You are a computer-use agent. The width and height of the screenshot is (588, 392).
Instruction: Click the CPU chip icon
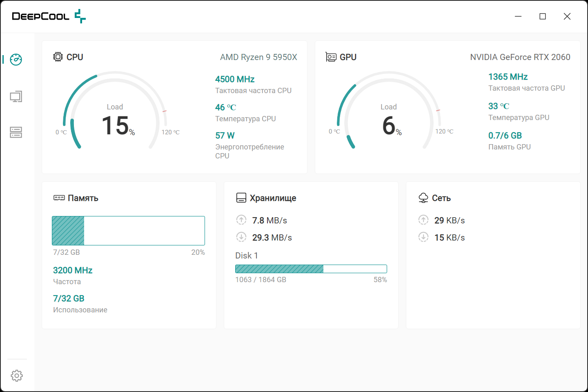coord(58,57)
